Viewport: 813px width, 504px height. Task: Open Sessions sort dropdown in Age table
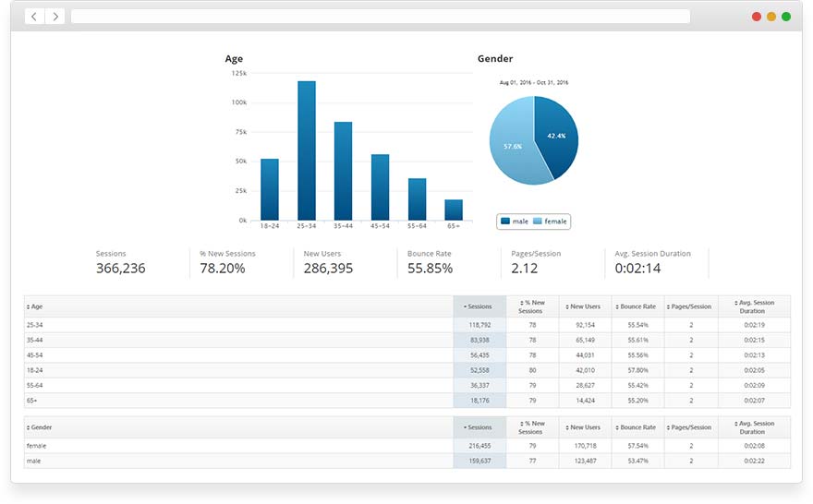coord(479,306)
